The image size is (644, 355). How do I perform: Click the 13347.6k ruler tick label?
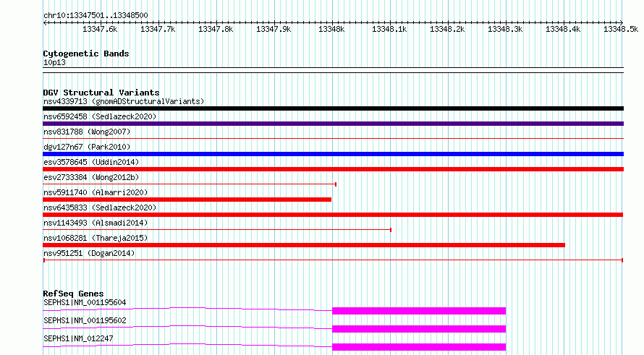(x=100, y=30)
